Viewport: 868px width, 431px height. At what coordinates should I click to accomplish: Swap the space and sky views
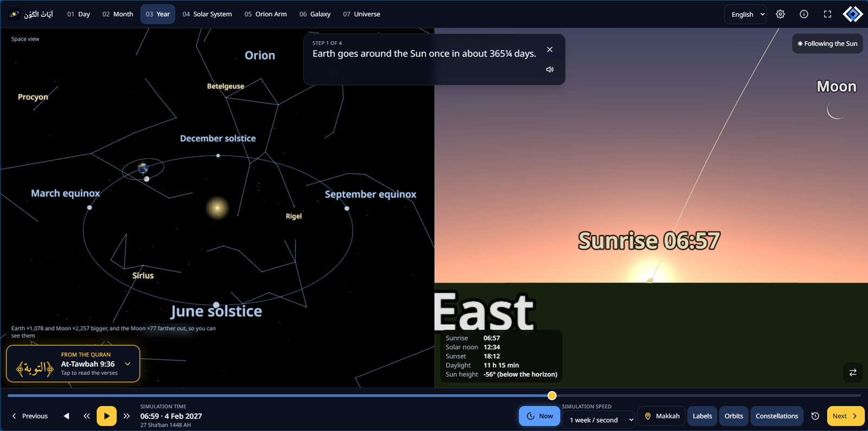(853, 372)
